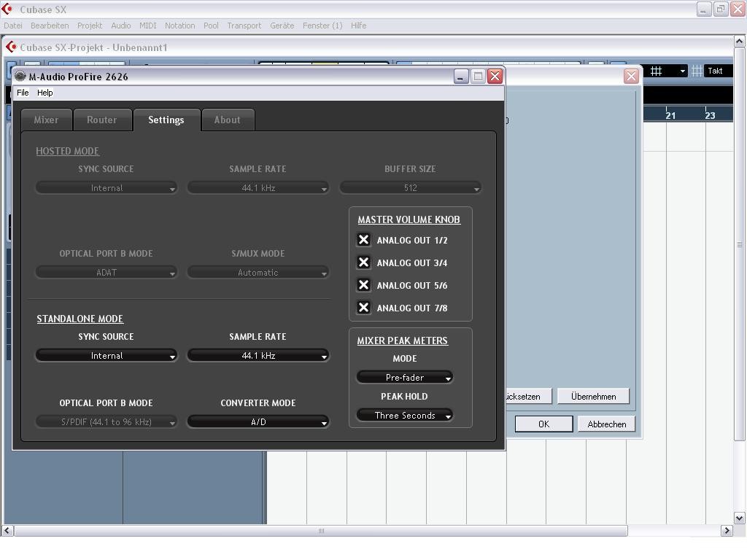This screenshot has height=560, width=747.
Task: Click the quantize grid icon beside Takt
Action: pyautogui.click(x=697, y=71)
